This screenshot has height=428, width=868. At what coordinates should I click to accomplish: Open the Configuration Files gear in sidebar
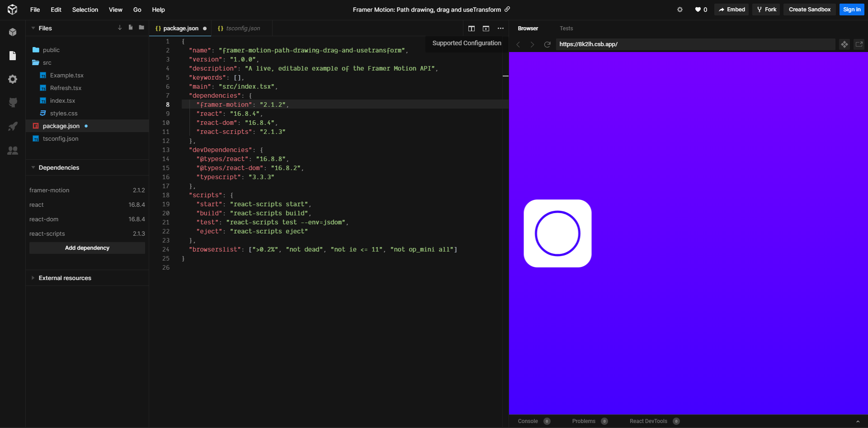pos(13,79)
